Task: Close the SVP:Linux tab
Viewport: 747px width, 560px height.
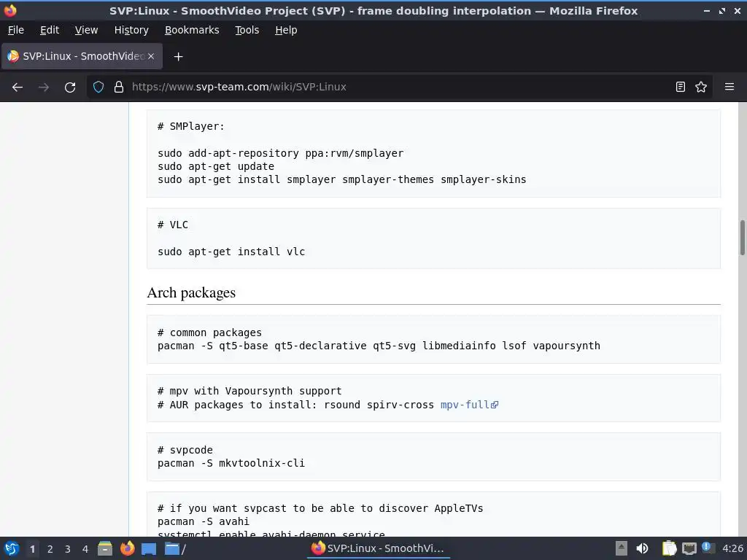Action: point(151,56)
